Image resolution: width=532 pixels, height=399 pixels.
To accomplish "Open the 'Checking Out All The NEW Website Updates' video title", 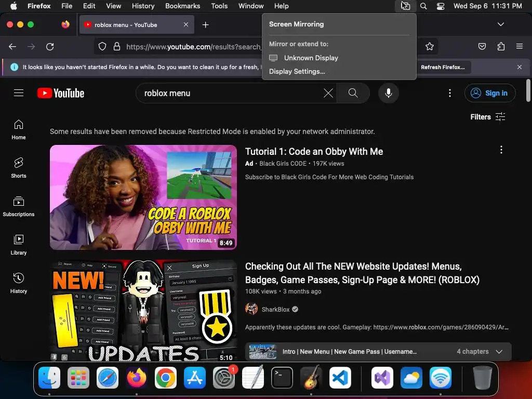I will click(x=362, y=273).
